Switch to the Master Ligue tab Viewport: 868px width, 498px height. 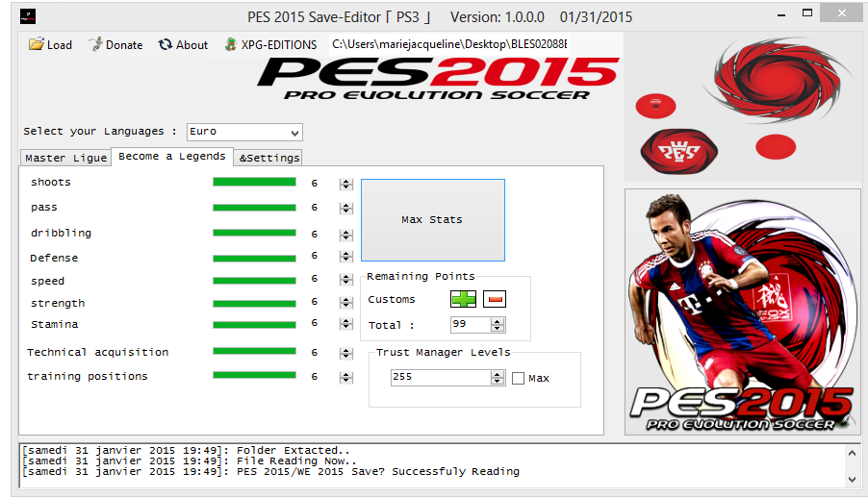pos(65,158)
